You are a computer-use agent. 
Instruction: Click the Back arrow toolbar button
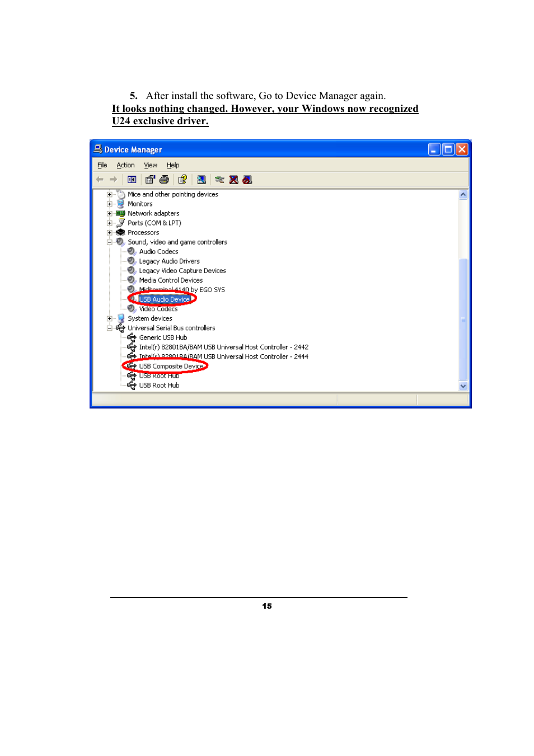[x=100, y=180]
